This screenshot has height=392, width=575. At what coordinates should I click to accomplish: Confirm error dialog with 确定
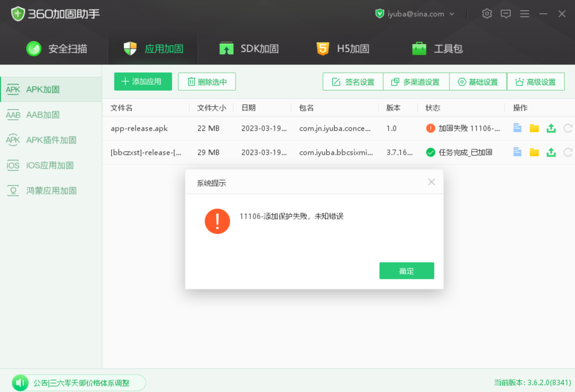tap(407, 271)
